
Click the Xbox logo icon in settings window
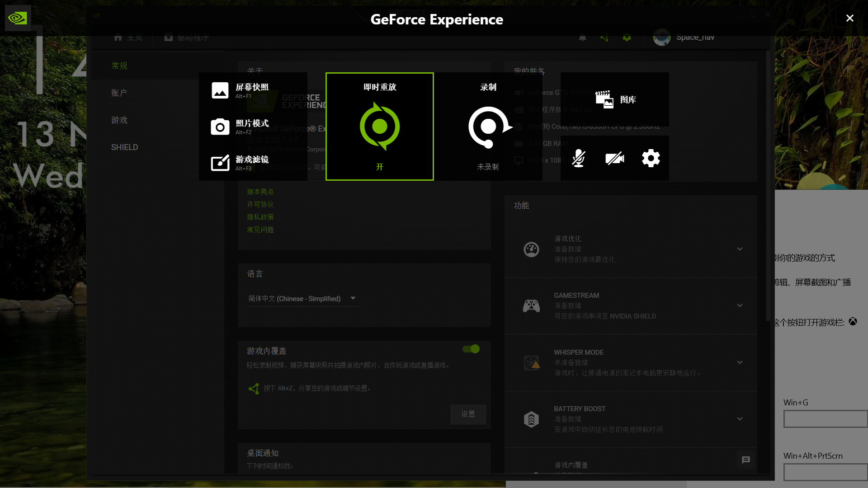tap(853, 322)
